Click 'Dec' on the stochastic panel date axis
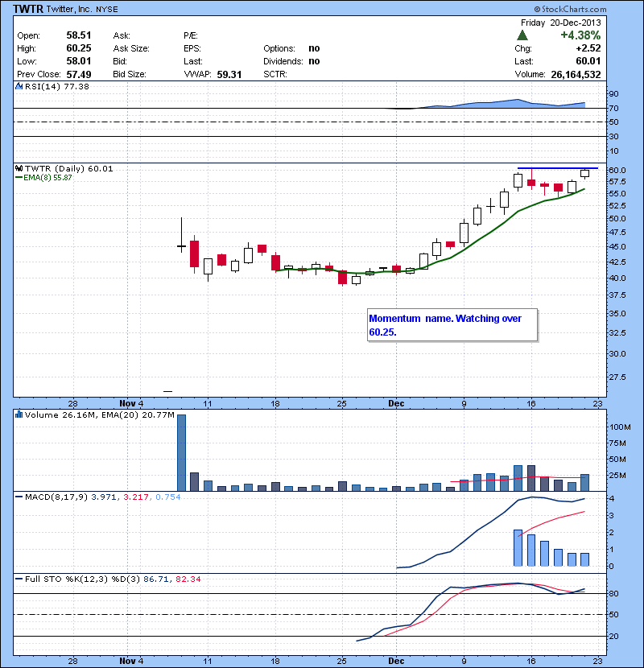Viewport: 644px width, 668px height. (x=396, y=661)
